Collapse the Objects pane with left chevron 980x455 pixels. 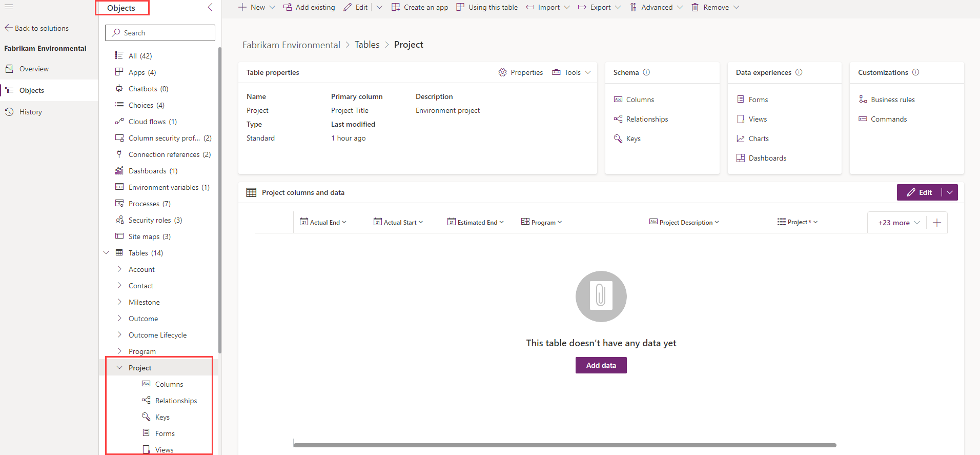tap(210, 7)
